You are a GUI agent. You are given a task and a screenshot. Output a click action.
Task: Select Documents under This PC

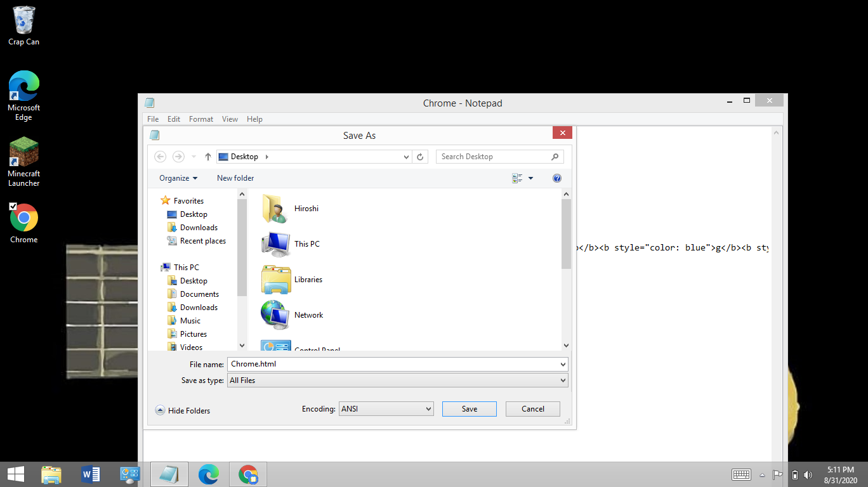click(193, 294)
